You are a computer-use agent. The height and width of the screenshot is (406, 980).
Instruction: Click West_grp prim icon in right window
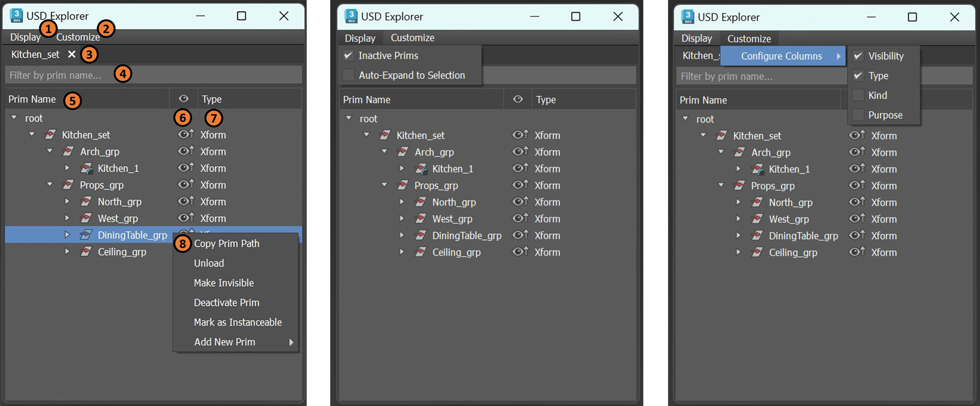coord(757,219)
